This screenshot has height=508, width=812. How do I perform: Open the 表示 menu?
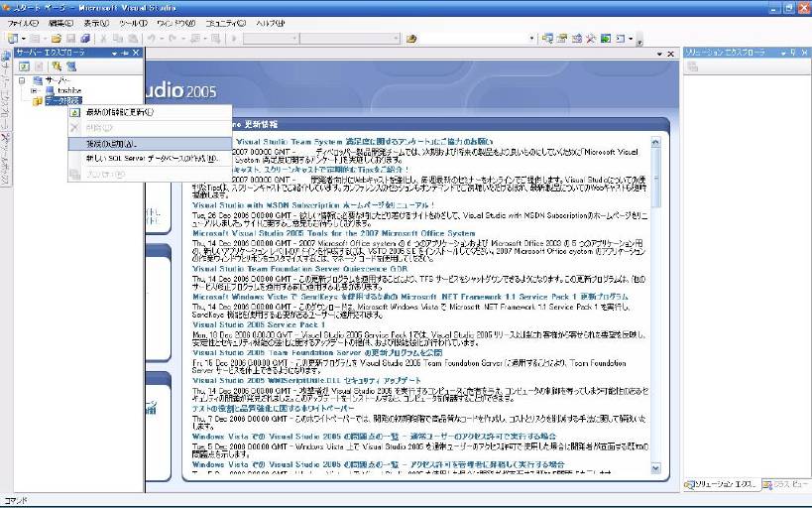pos(96,24)
